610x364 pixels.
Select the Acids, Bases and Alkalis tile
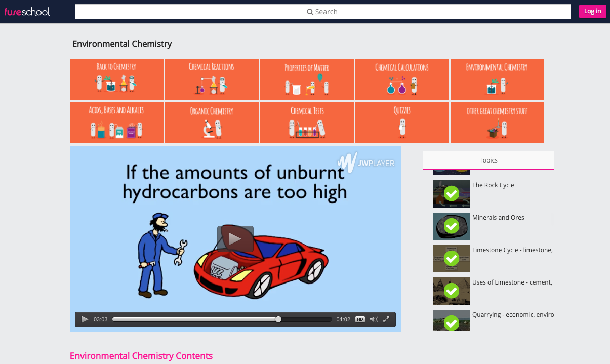click(x=116, y=123)
